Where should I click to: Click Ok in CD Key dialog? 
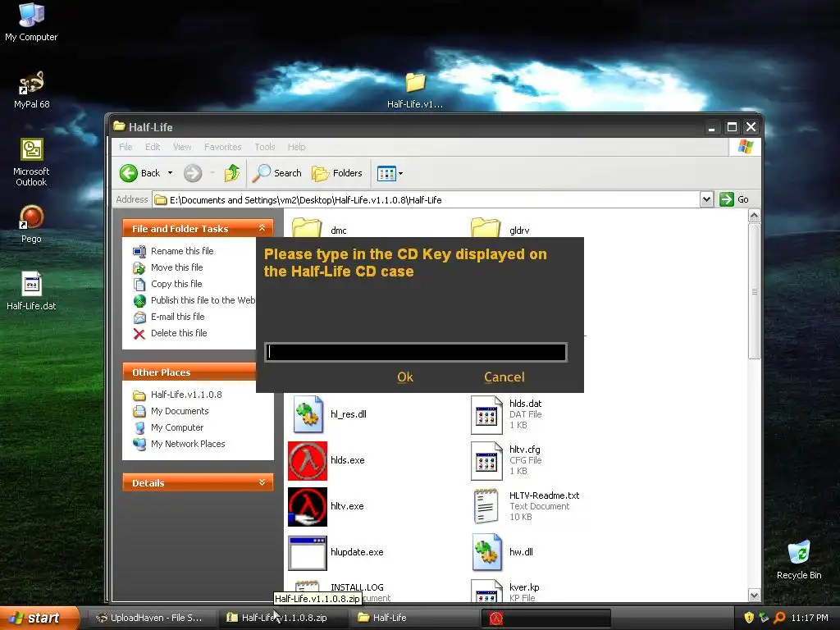pyautogui.click(x=405, y=377)
